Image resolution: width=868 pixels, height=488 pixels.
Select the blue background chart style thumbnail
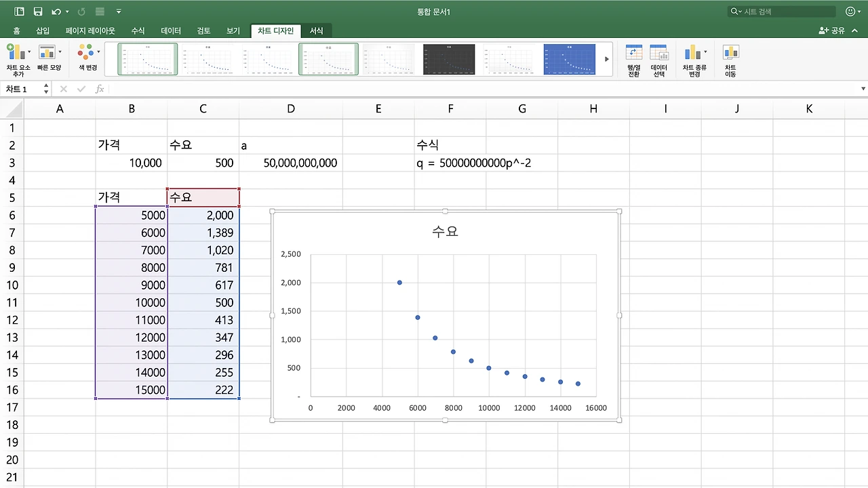click(570, 59)
